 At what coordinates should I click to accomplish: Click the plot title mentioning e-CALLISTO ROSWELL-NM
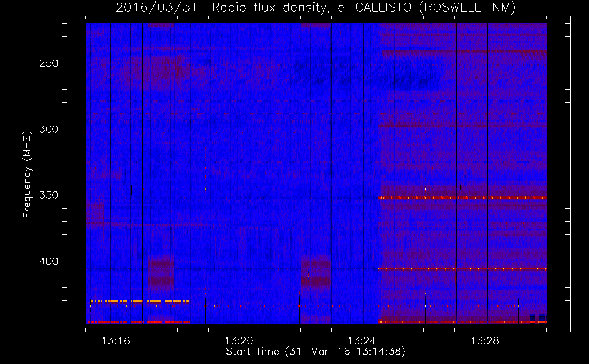point(316,7)
